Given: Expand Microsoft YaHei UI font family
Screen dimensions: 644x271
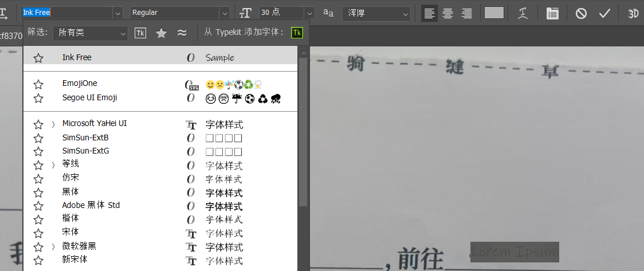Looking at the screenshot, I should [x=53, y=124].
